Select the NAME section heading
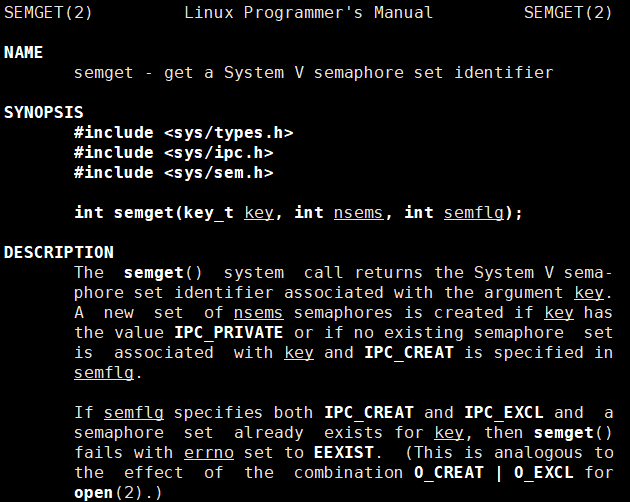The height and width of the screenshot is (502, 630). click(23, 53)
